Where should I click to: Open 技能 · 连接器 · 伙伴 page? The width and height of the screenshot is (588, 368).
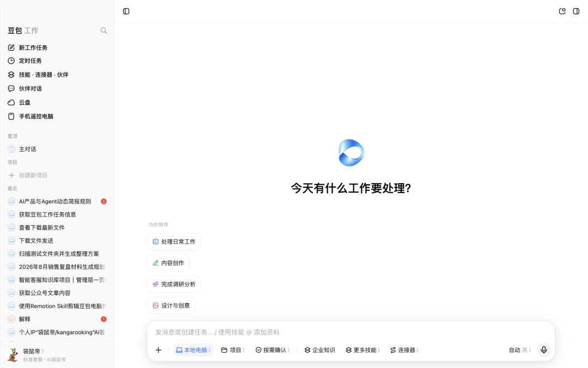(57, 75)
